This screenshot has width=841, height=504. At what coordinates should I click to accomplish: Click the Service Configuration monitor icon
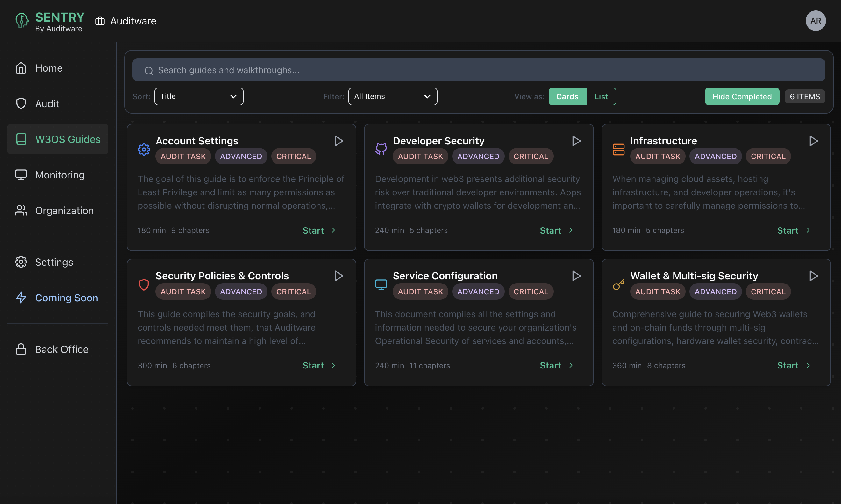click(x=381, y=284)
